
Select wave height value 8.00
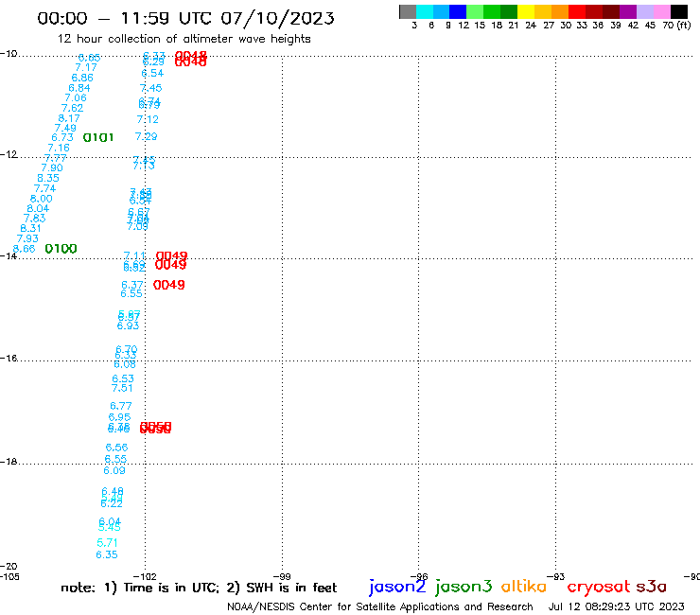41,199
